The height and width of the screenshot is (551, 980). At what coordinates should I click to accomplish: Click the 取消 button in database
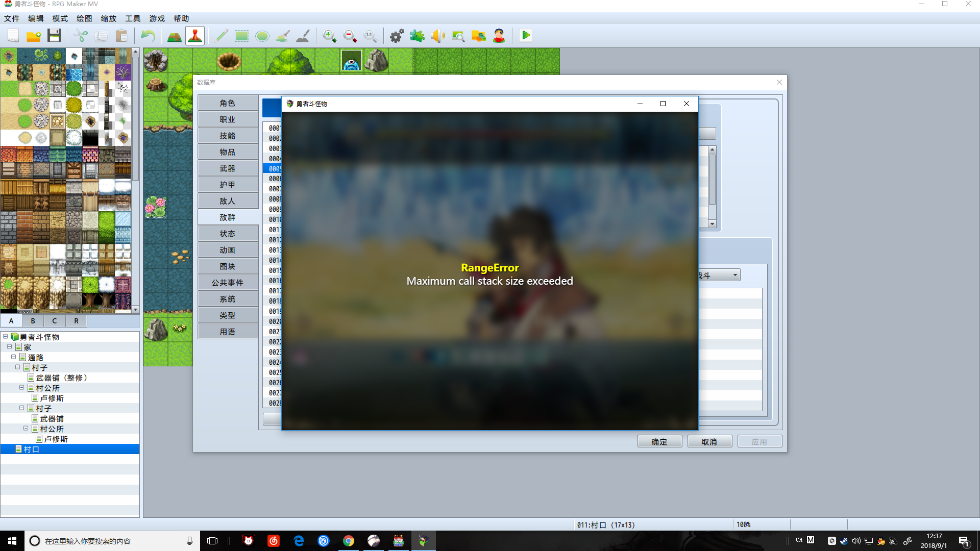[709, 442]
